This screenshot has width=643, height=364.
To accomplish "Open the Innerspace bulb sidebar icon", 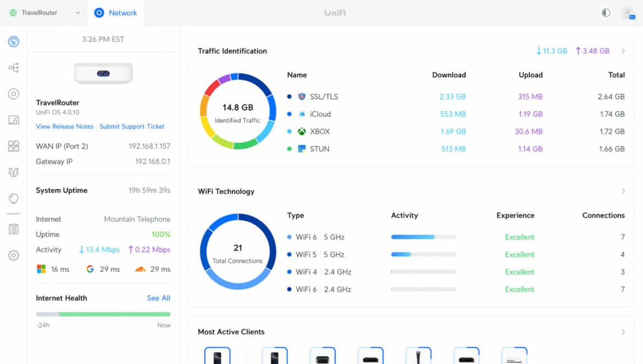I will click(14, 199).
